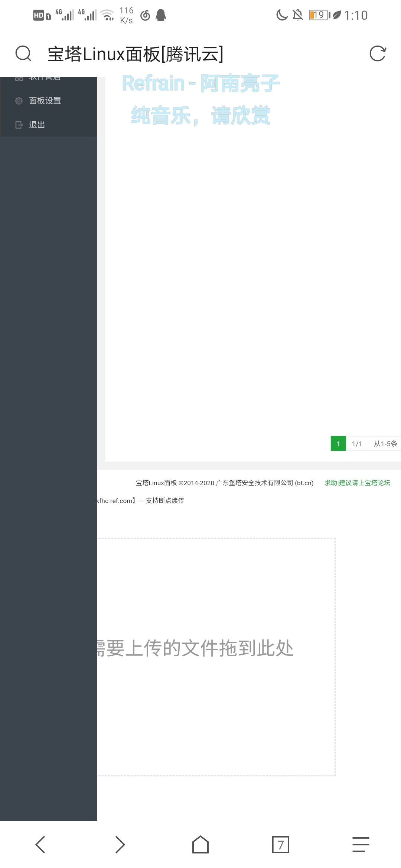The width and height of the screenshot is (401, 868).
Task: Tap the 退出 logout icon
Action: (19, 125)
